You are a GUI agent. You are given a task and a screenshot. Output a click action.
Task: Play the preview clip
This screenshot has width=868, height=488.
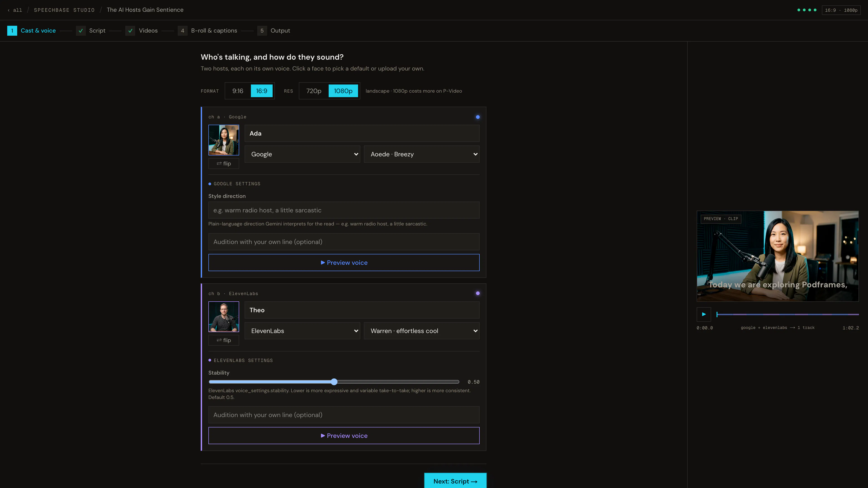pyautogui.click(x=704, y=314)
